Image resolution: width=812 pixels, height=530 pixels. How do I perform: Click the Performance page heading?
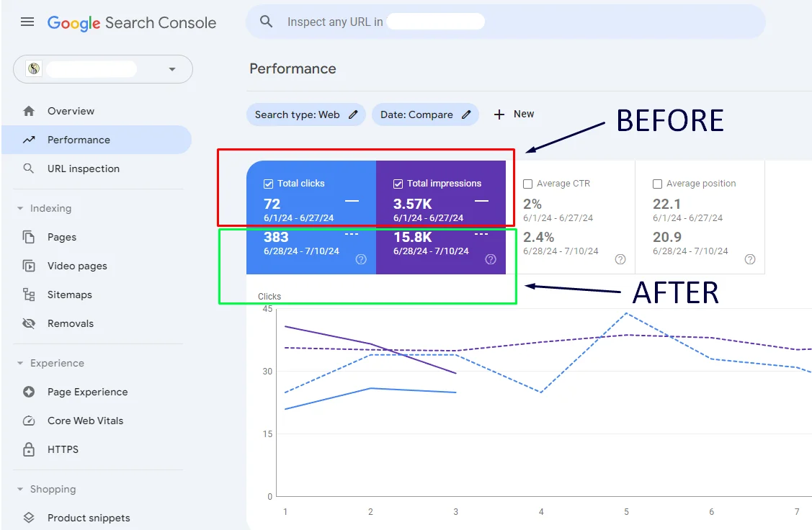[293, 68]
